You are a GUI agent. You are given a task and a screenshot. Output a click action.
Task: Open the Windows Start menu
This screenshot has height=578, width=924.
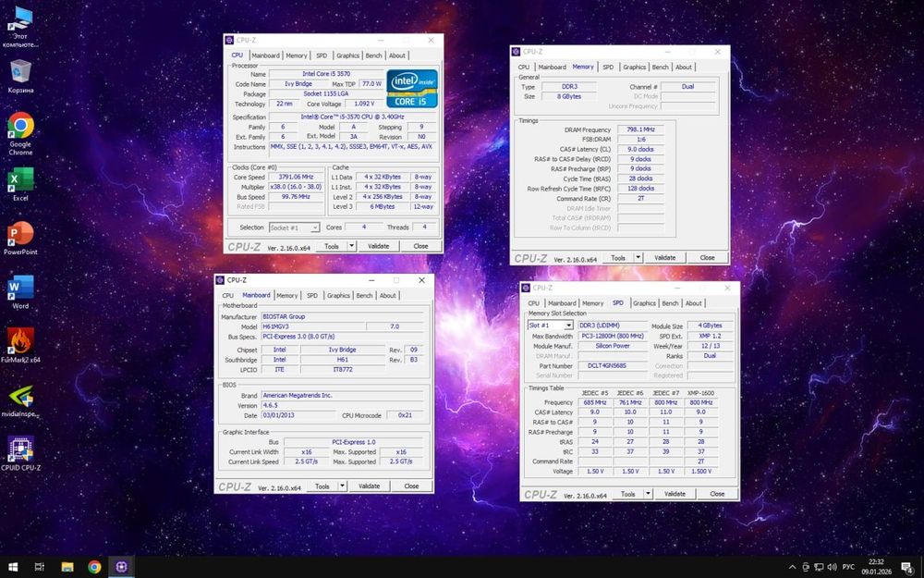(x=12, y=567)
